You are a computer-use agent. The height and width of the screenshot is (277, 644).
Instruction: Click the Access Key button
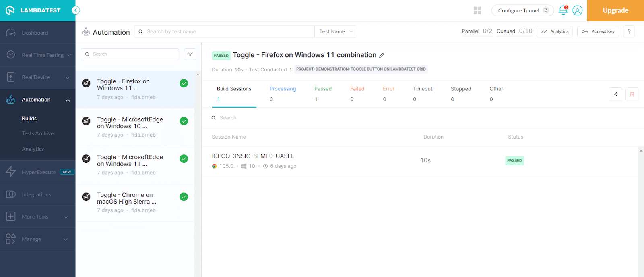pyautogui.click(x=598, y=31)
